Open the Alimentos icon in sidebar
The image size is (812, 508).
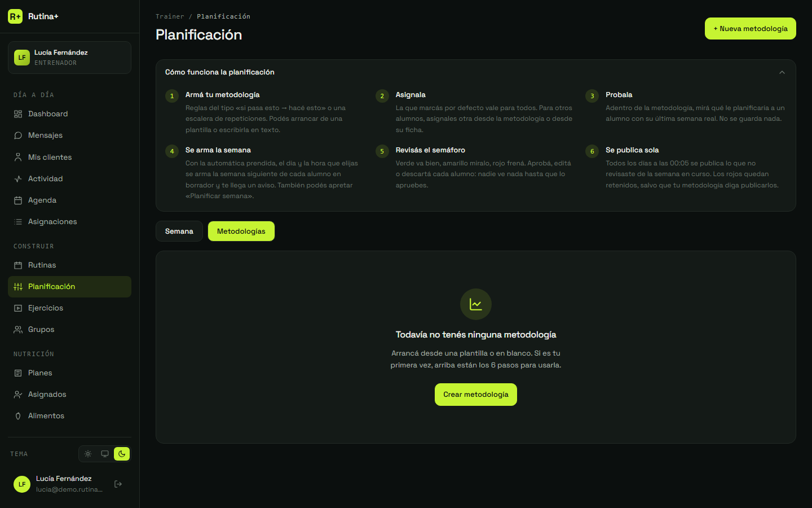pos(18,416)
